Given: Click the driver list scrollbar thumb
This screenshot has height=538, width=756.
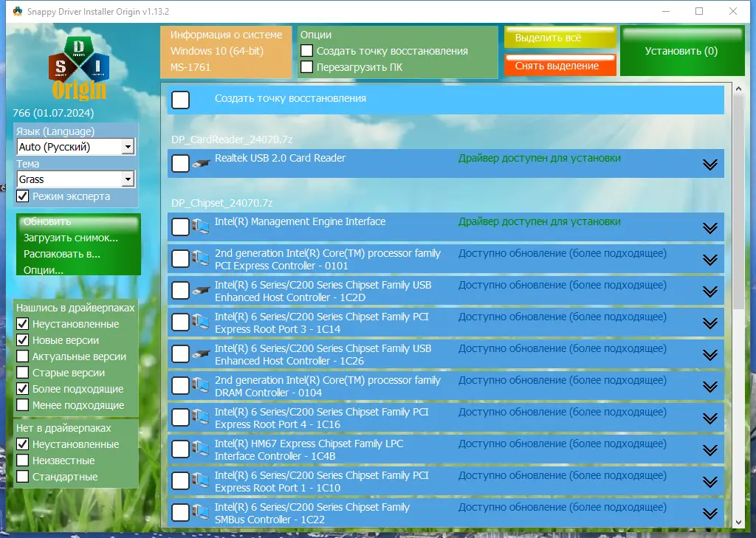Looking at the screenshot, I should coord(738,201).
